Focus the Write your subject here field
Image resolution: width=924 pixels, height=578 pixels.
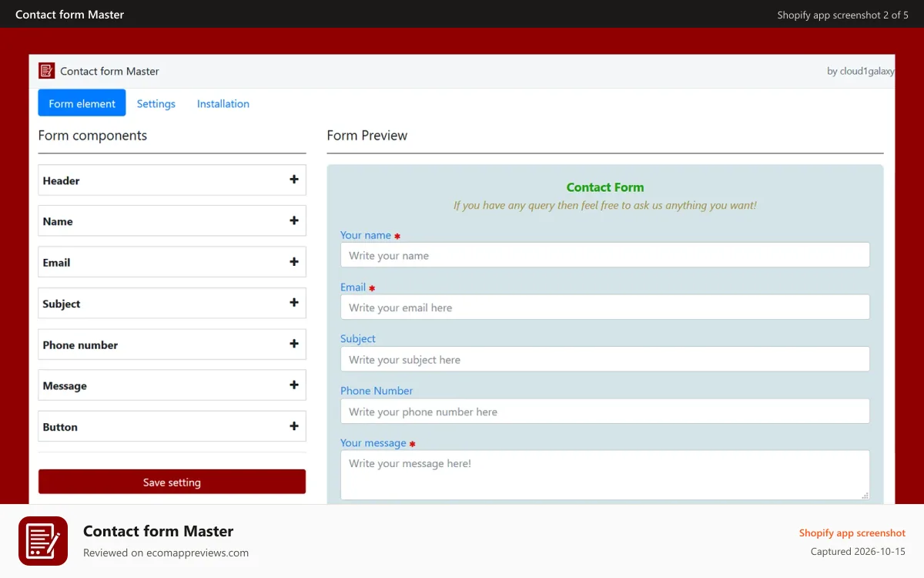[x=605, y=359]
